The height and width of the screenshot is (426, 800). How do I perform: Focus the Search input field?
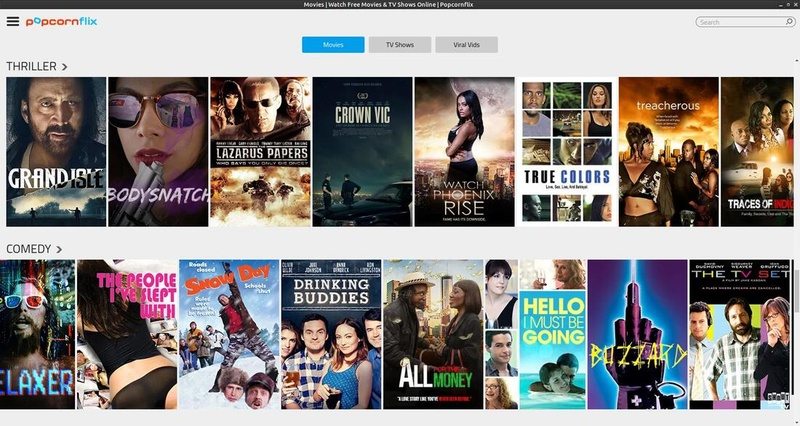pos(745,22)
